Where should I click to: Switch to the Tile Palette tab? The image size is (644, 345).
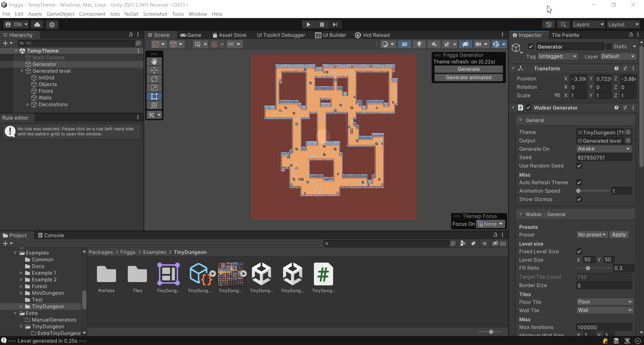tap(566, 35)
